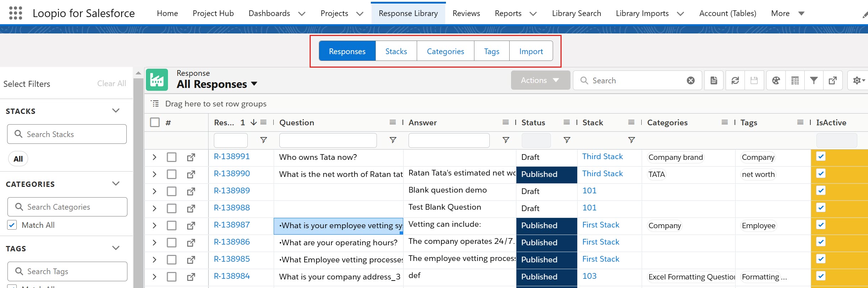Click Clear All filters link
Viewport: 868px width, 288px height.
coord(112,84)
